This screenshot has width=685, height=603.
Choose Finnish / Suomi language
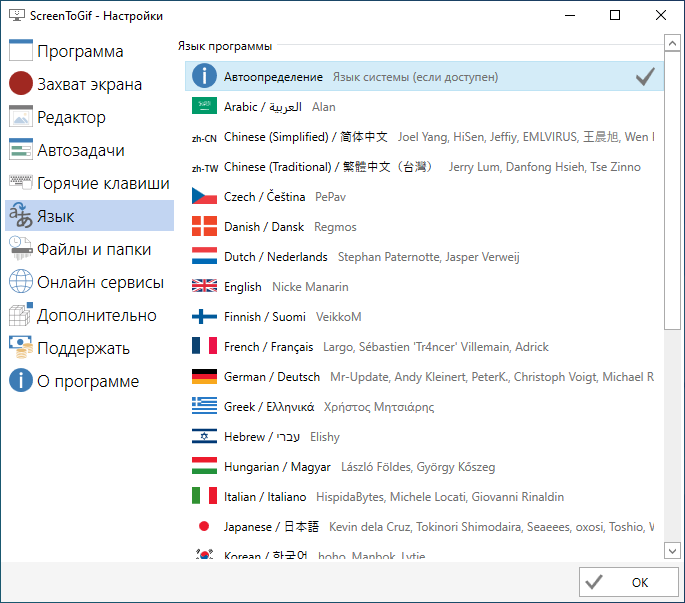tap(424, 316)
